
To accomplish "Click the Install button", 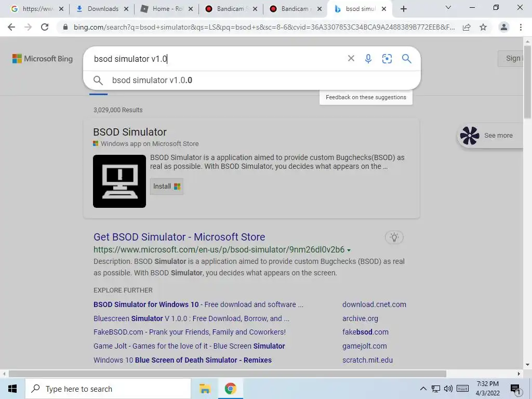I will point(167,187).
